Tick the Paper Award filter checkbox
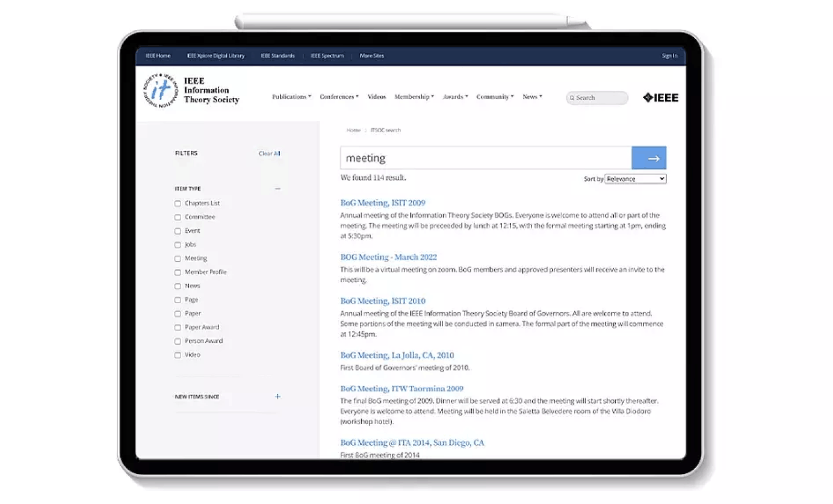833x504 pixels. point(178,328)
